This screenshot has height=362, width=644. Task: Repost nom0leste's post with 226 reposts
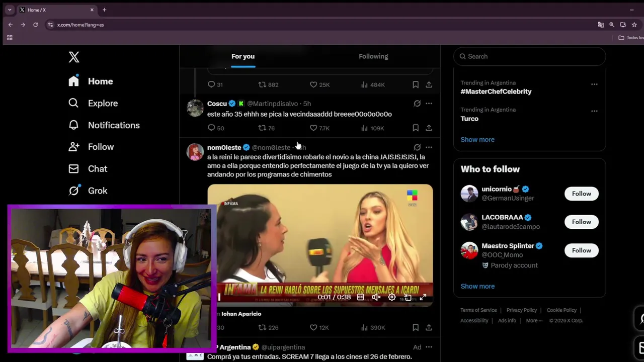click(x=268, y=327)
